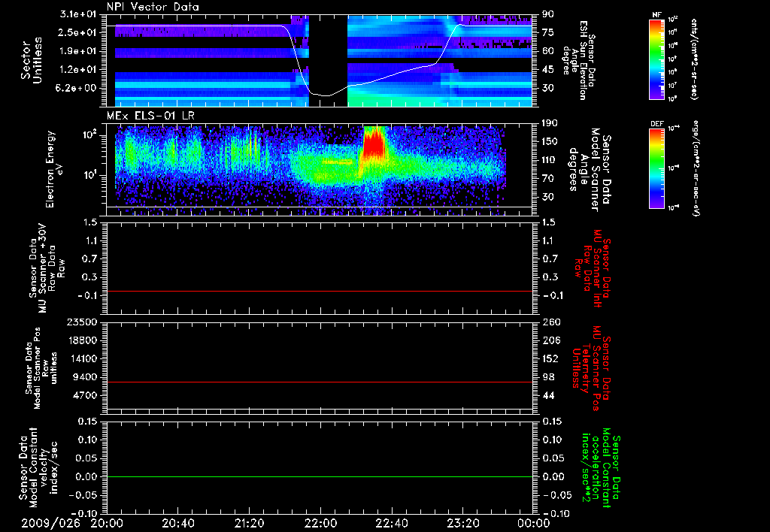The image size is (770, 532).
Task: Click the 00:00 time axis label
Action: click(534, 523)
